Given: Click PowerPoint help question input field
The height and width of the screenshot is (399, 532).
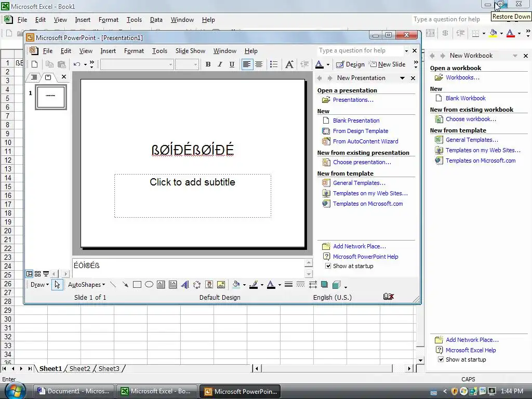Looking at the screenshot, I should [361, 50].
